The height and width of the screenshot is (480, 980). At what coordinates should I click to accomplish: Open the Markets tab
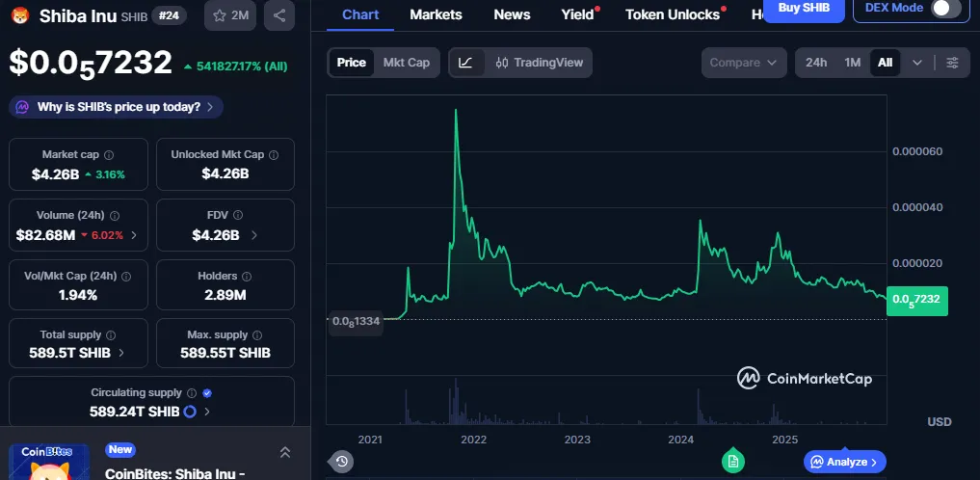tap(436, 14)
